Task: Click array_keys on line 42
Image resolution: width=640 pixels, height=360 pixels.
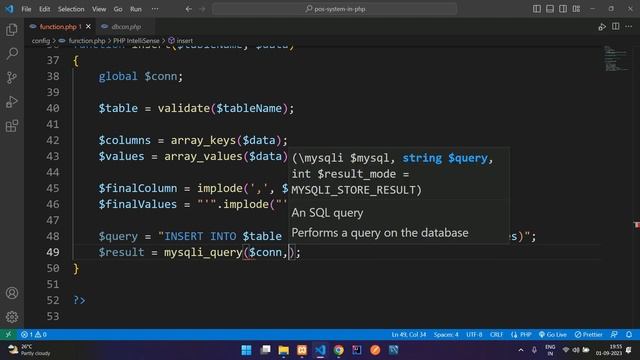Action: 203,140
